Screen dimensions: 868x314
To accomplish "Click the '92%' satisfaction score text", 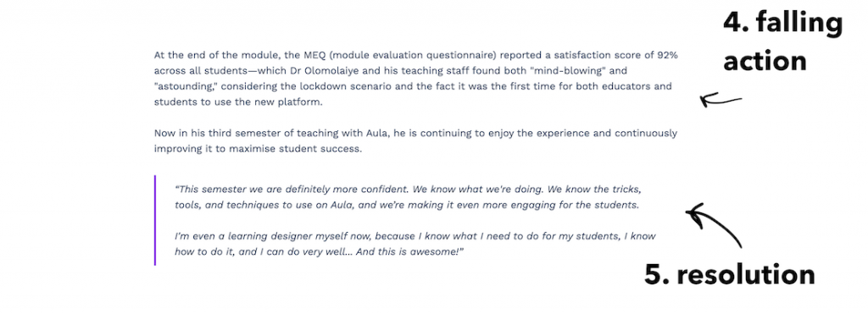I will pyautogui.click(x=667, y=55).
